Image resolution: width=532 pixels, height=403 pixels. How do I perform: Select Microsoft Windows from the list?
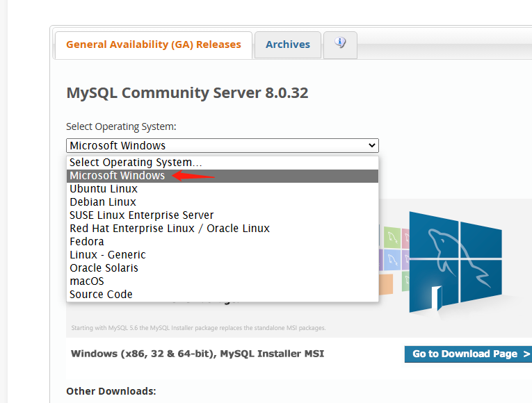[x=223, y=176]
